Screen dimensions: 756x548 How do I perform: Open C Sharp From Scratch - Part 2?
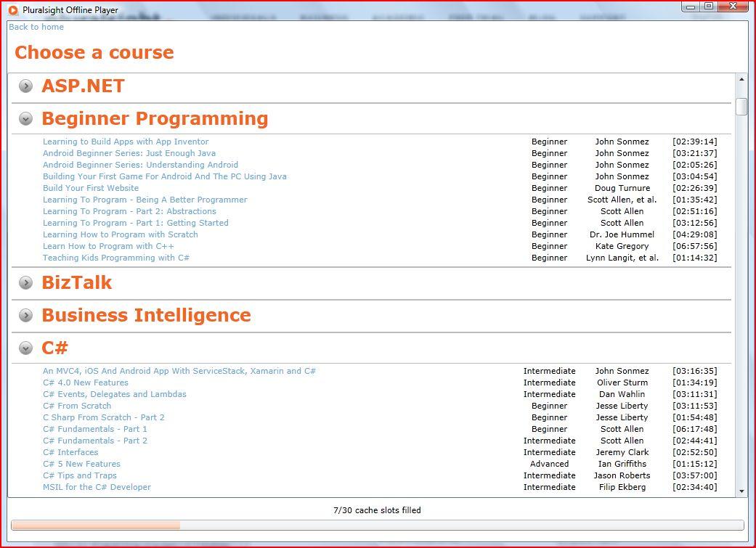pyautogui.click(x=104, y=417)
